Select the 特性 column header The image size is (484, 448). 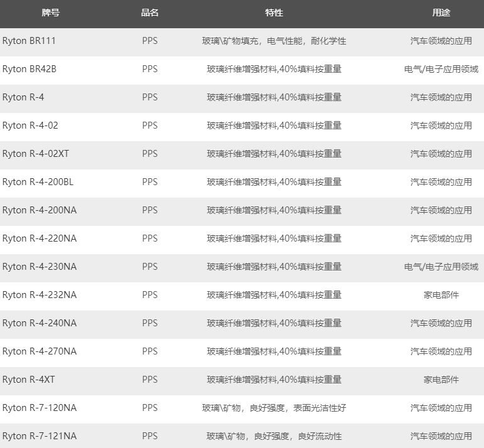(274, 13)
